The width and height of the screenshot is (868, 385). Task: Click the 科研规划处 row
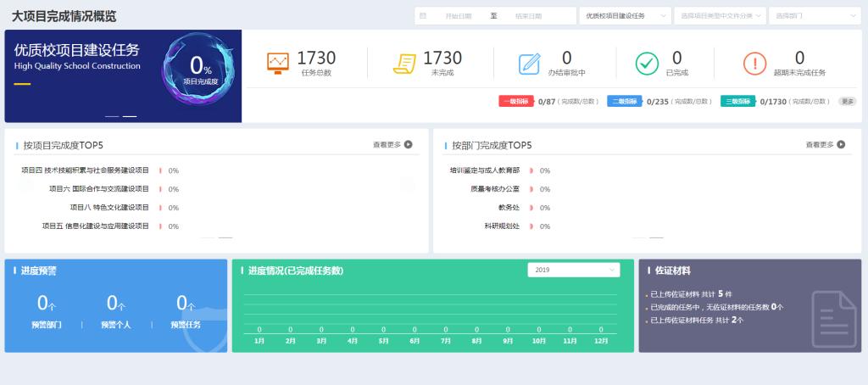(x=517, y=226)
